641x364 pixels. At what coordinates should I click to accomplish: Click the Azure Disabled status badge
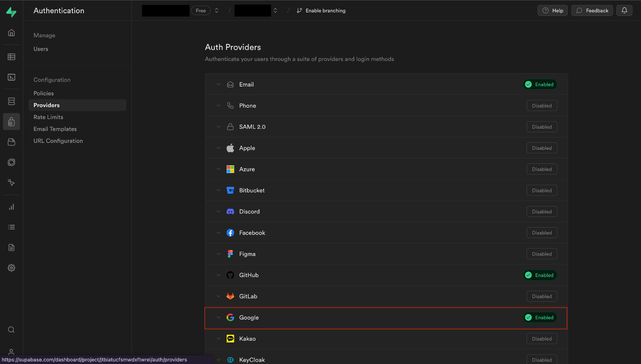pyautogui.click(x=542, y=169)
